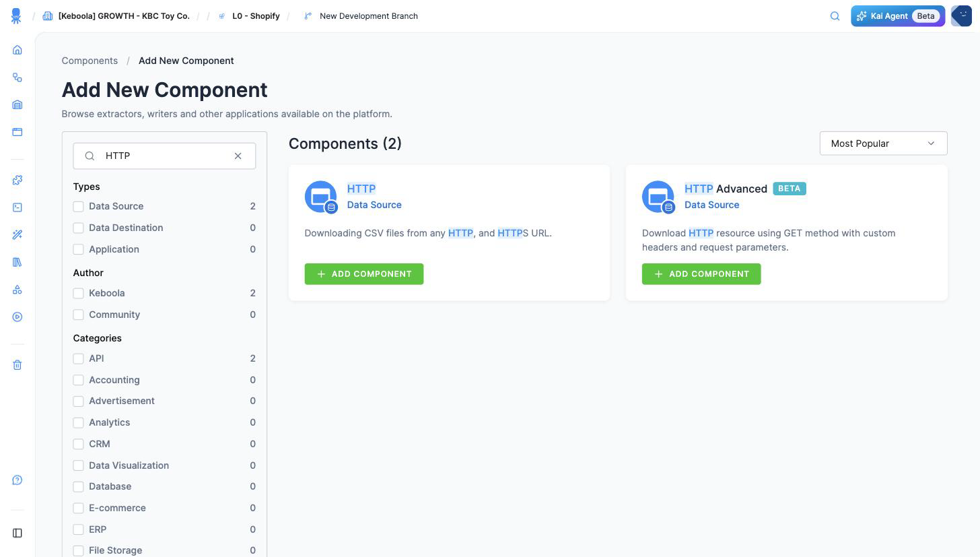The image size is (980, 557).
Task: Open the home dashboard sidebar icon
Action: pyautogui.click(x=17, y=50)
